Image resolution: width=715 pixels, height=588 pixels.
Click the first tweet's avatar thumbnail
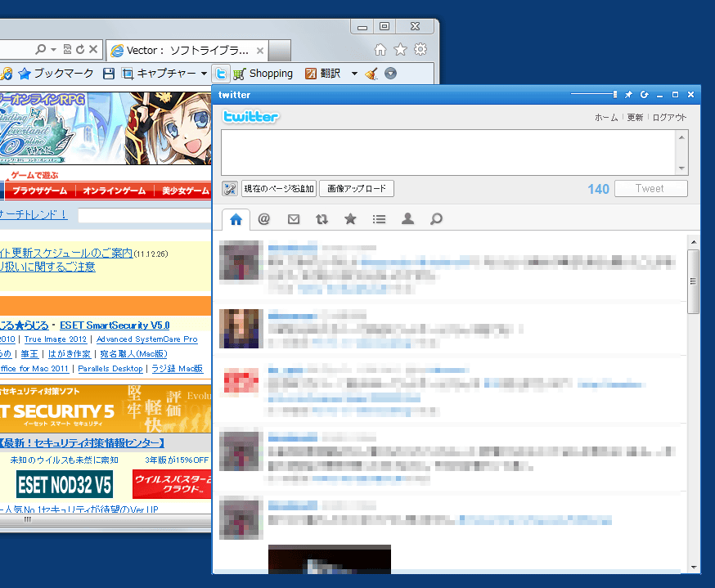(x=241, y=262)
